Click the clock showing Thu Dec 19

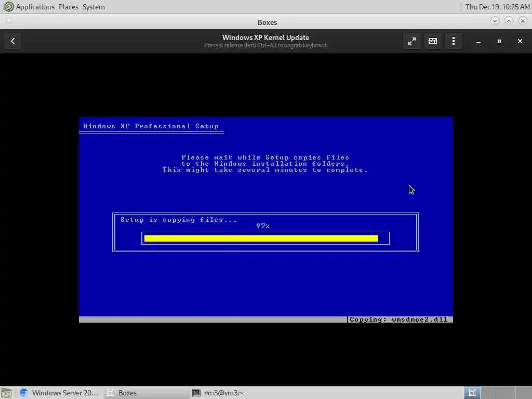click(497, 7)
